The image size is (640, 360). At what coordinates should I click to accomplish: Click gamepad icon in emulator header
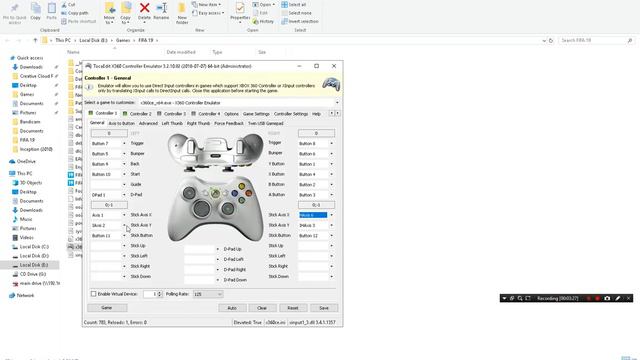click(331, 84)
